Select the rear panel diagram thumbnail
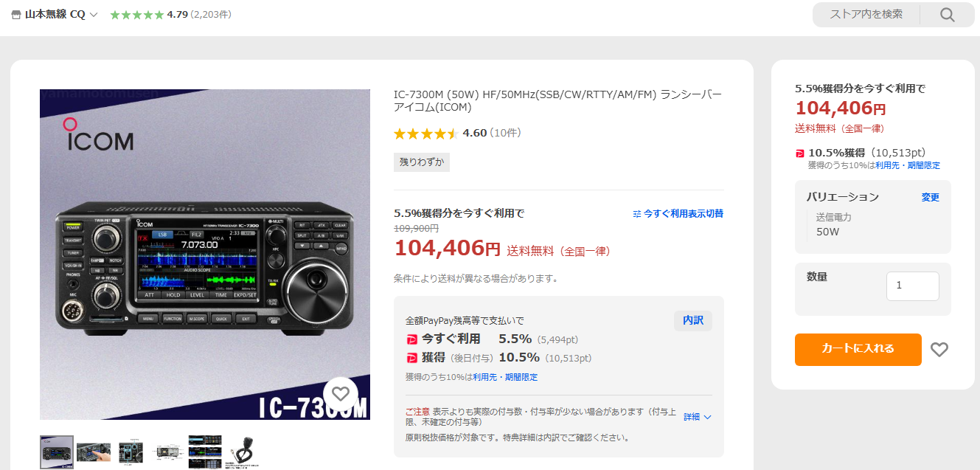980x470 pixels. pos(168,452)
